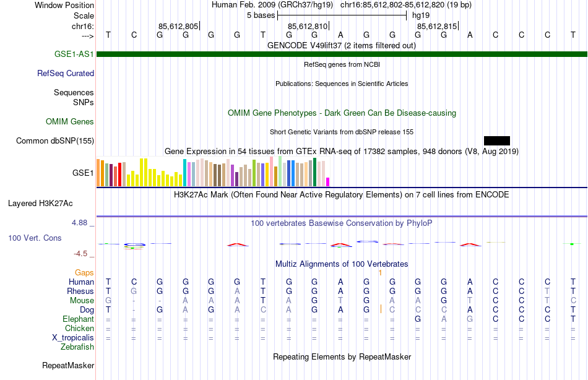Viewport: 588px width, 380px height.
Task: Select the Elephant alignment row label
Action: [x=79, y=319]
